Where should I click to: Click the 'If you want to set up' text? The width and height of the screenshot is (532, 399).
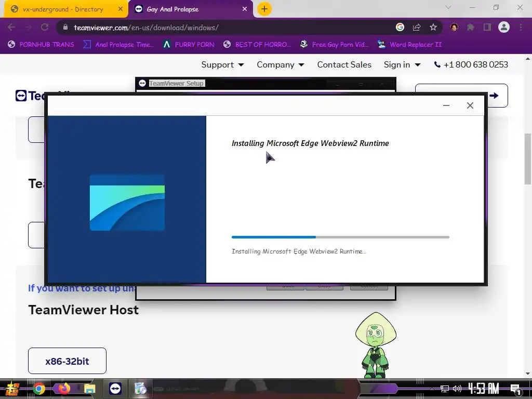(82, 288)
